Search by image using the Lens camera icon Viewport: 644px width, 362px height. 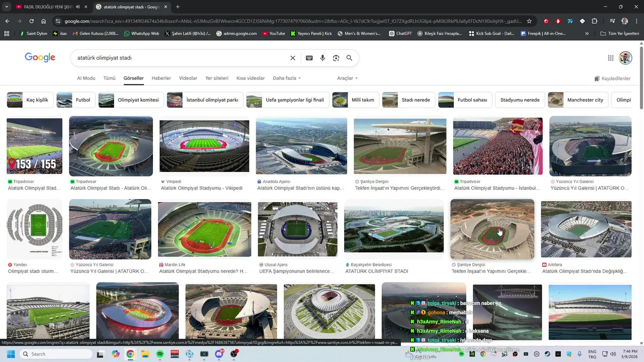[x=336, y=58]
